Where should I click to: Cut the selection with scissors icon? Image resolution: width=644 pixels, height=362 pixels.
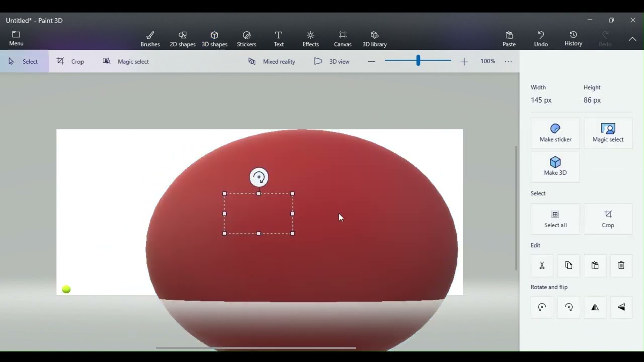[x=542, y=265]
